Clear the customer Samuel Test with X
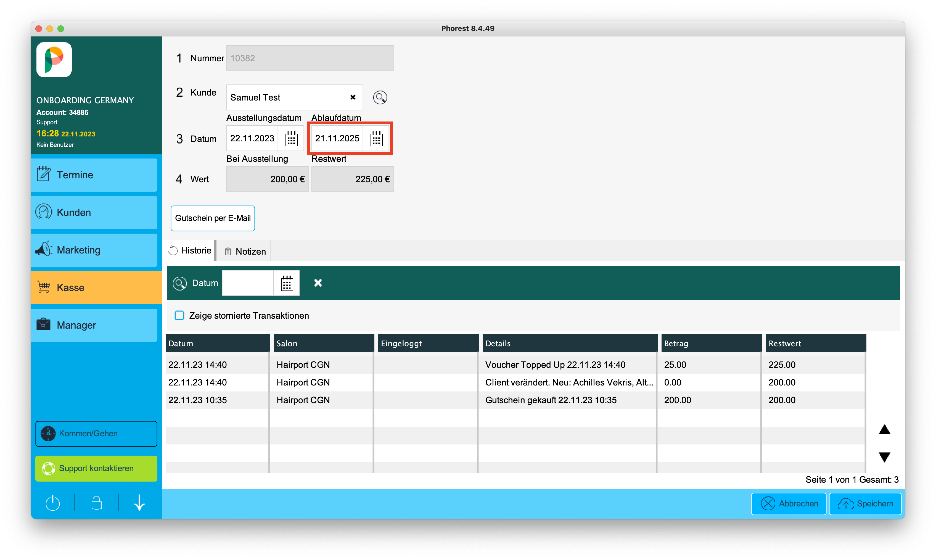936x560 pixels. pos(352,97)
